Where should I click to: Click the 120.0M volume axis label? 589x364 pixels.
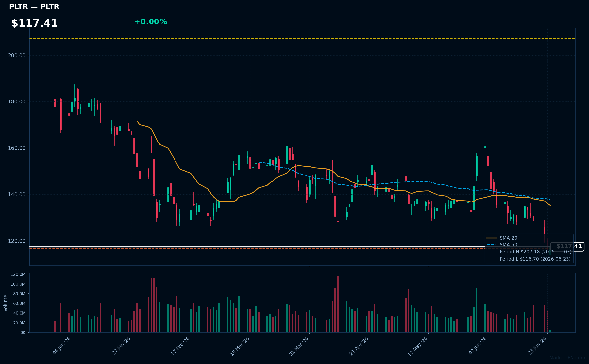[x=18, y=274]
